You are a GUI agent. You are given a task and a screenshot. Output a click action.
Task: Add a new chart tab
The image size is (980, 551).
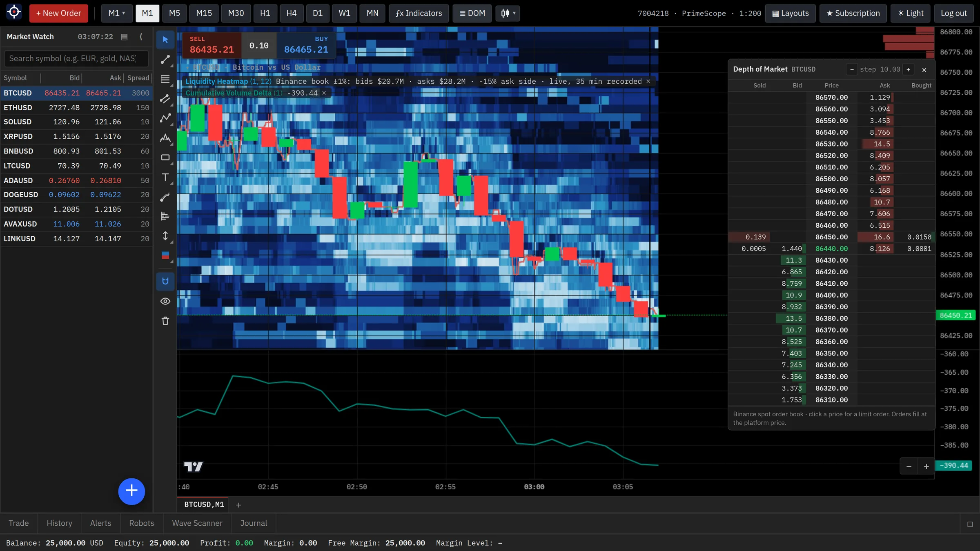pos(238,505)
